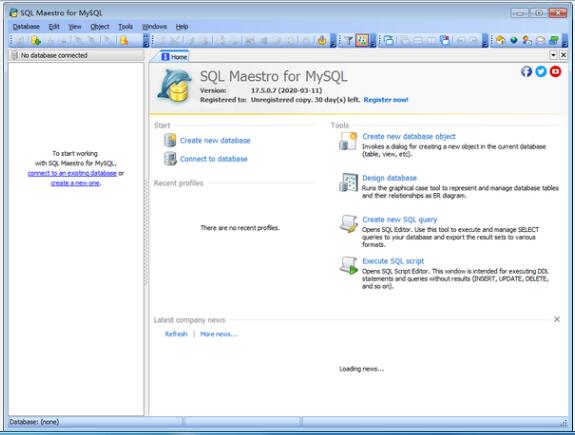Click the Create new SQL query link
This screenshot has width=575, height=435.
tap(400, 219)
